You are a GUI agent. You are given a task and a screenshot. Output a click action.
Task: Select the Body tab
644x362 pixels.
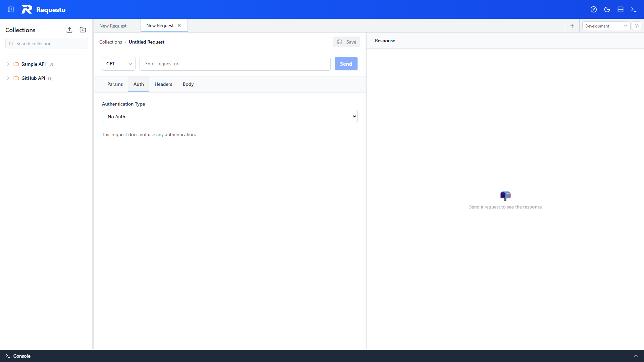188,84
